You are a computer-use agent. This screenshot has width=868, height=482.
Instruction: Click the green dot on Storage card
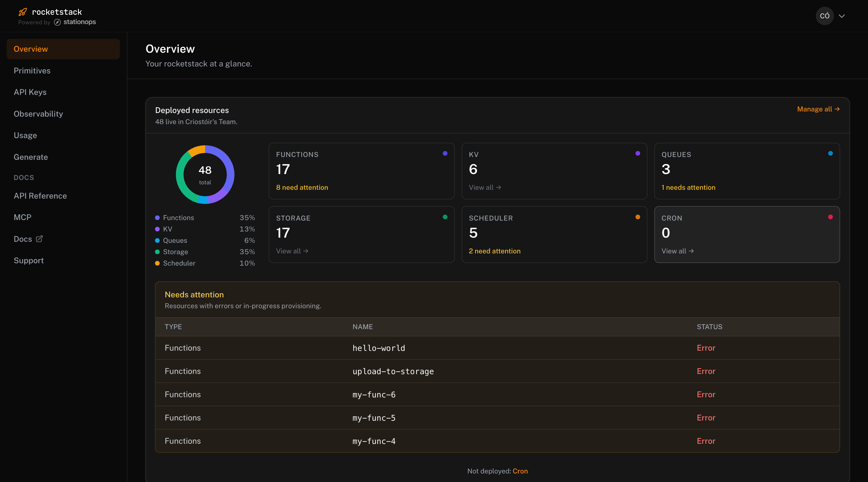(x=445, y=217)
